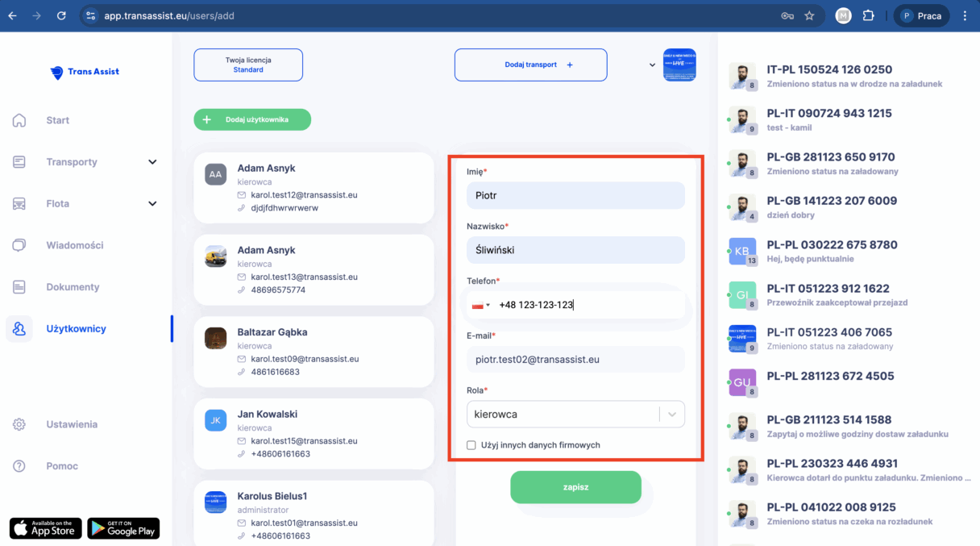This screenshot has width=980, height=546.
Task: Open the Rola dropdown showing kierowca
Action: pos(575,415)
